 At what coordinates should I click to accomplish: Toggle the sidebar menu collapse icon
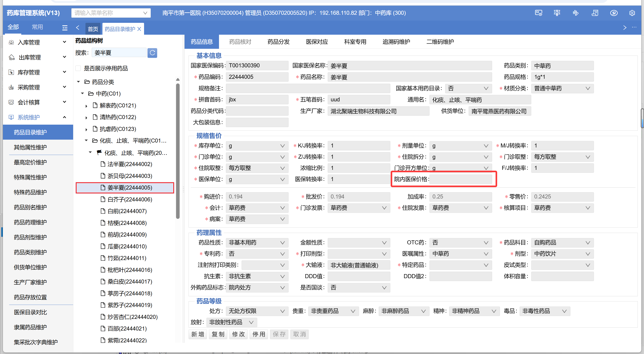(65, 28)
